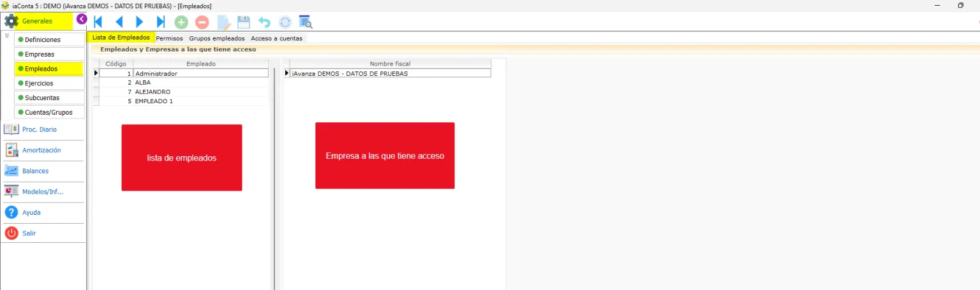980x290 pixels.
Task: Switch to Permisos tab
Action: click(170, 38)
